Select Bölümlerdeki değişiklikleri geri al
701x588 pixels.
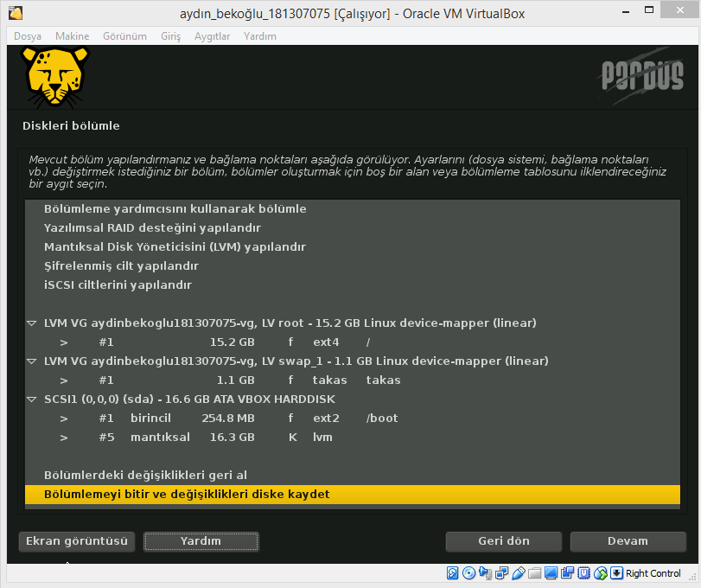[353, 476]
